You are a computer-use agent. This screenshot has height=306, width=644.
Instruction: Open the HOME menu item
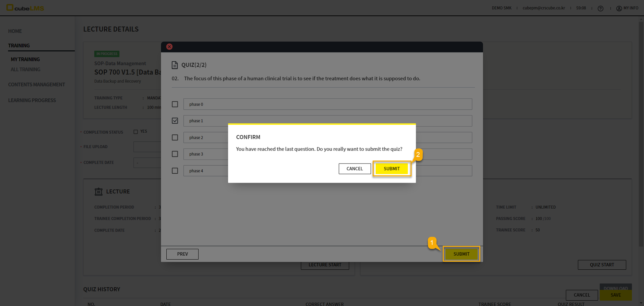pyautogui.click(x=15, y=31)
